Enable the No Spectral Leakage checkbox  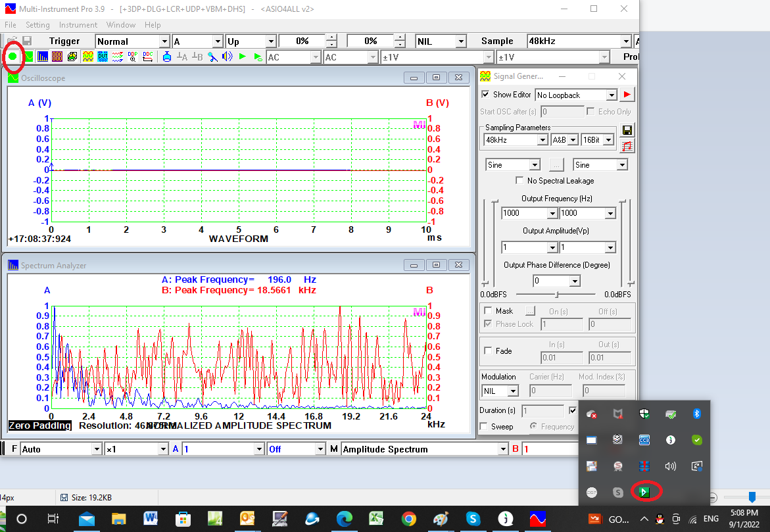click(x=519, y=181)
